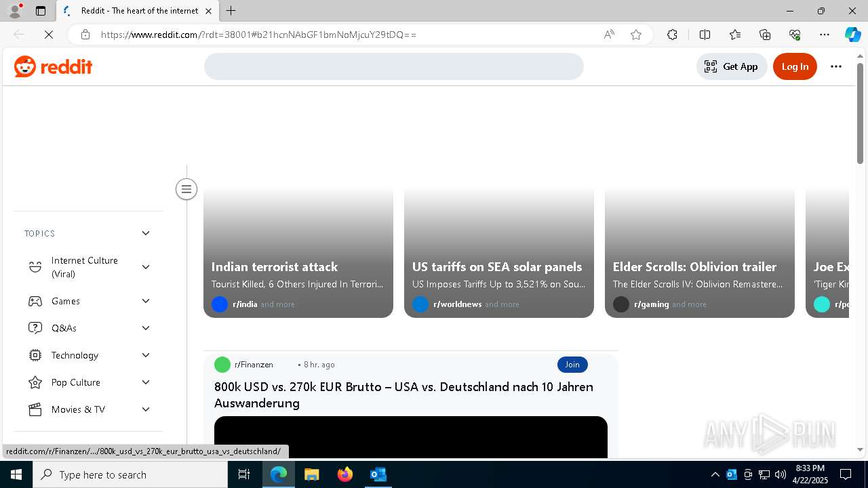The width and height of the screenshot is (868, 488).
Task: Select the Reddit browser tab
Action: pos(138,11)
